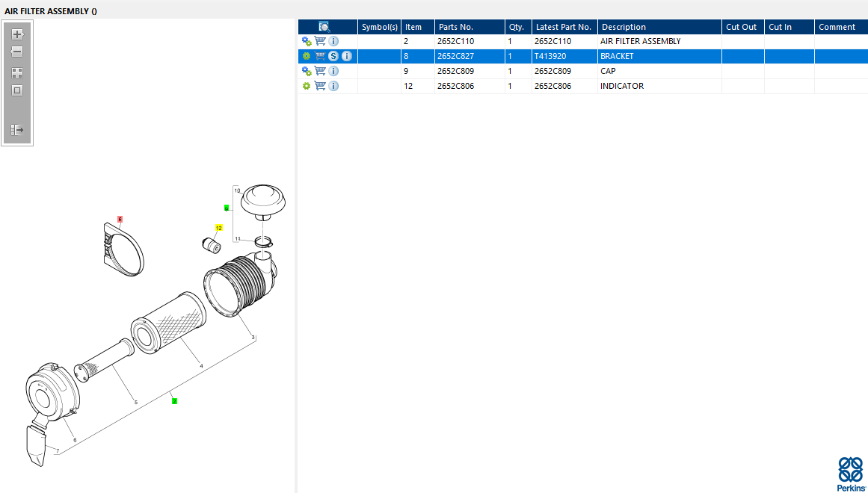Sort by the Qty. column header
Viewport: 868px width, 493px height.
coord(519,27)
